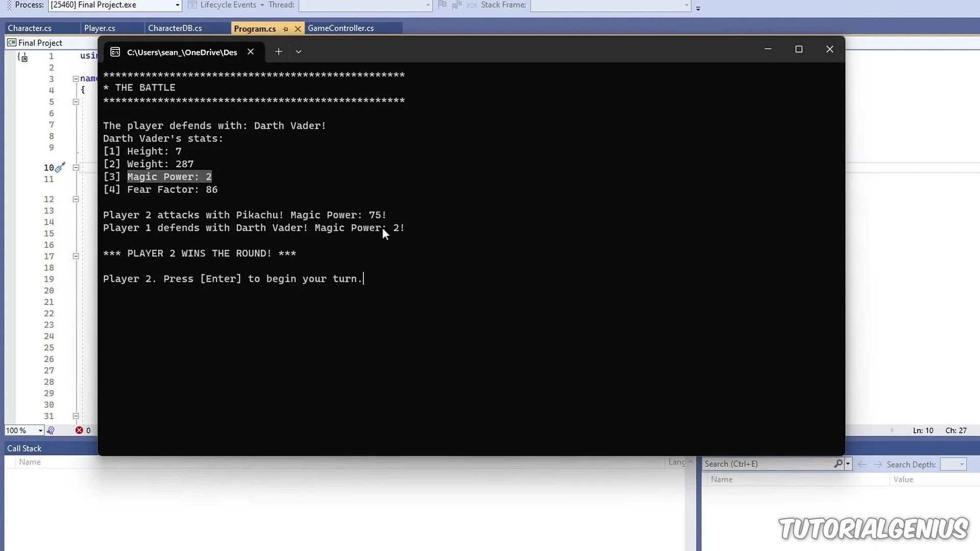Image resolution: width=980 pixels, height=551 pixels.
Task: Click the red error count icon
Action: pyautogui.click(x=79, y=431)
